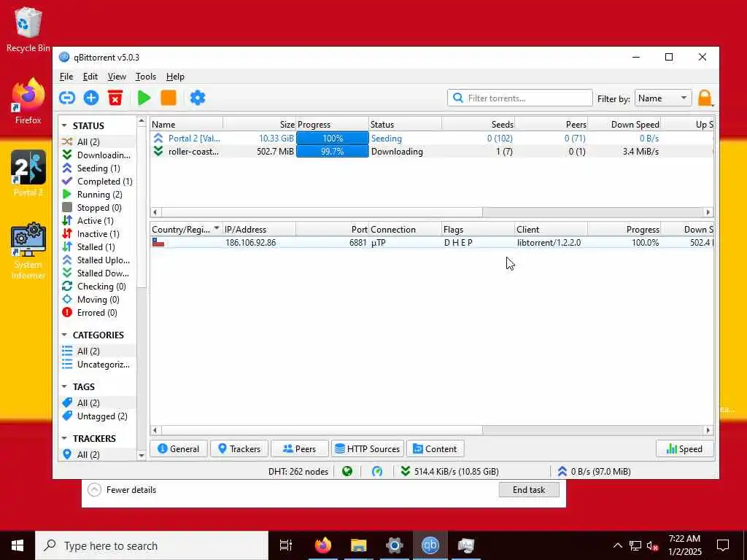The image size is (747, 560).
Task: Select All (2) under Tags
Action: (x=96, y=402)
